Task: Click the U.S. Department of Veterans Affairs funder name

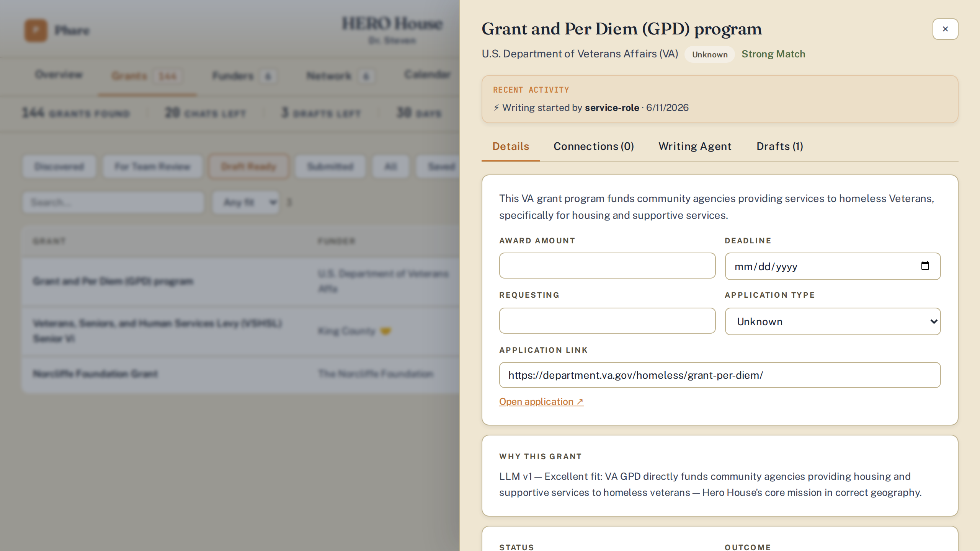Action: 580,54
